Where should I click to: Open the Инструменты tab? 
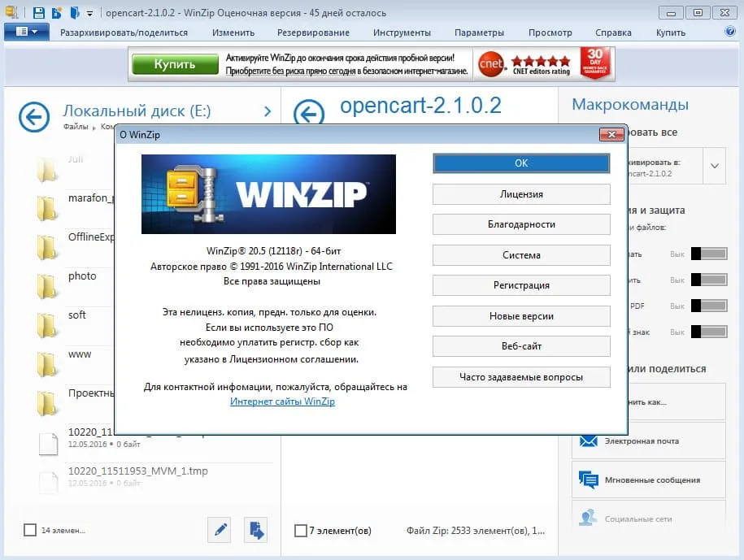click(x=402, y=33)
